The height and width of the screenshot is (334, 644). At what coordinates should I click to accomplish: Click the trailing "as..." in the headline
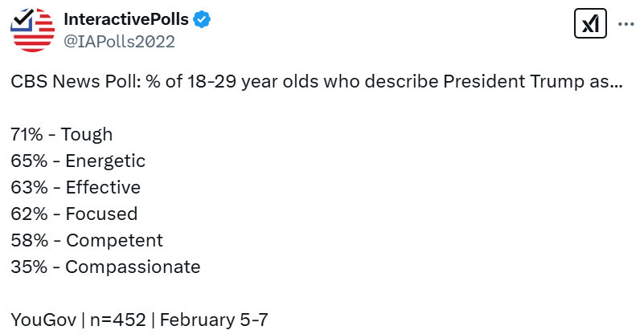pos(609,83)
